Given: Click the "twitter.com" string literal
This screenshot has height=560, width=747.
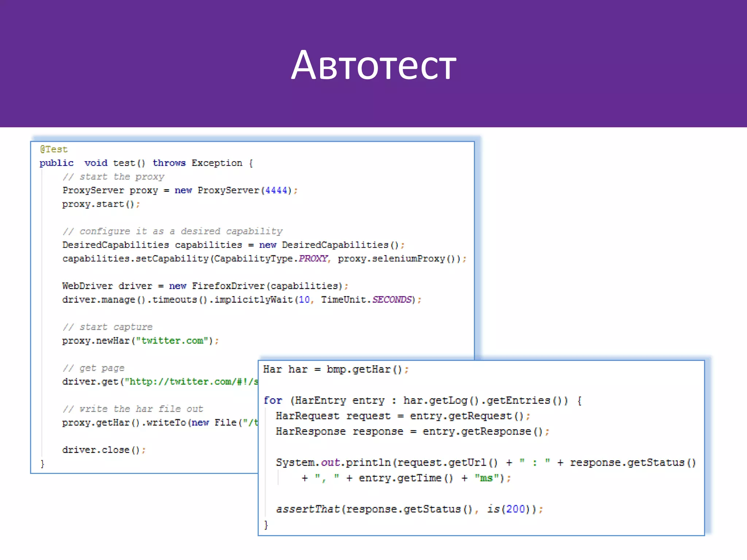Looking at the screenshot, I should point(172,341).
